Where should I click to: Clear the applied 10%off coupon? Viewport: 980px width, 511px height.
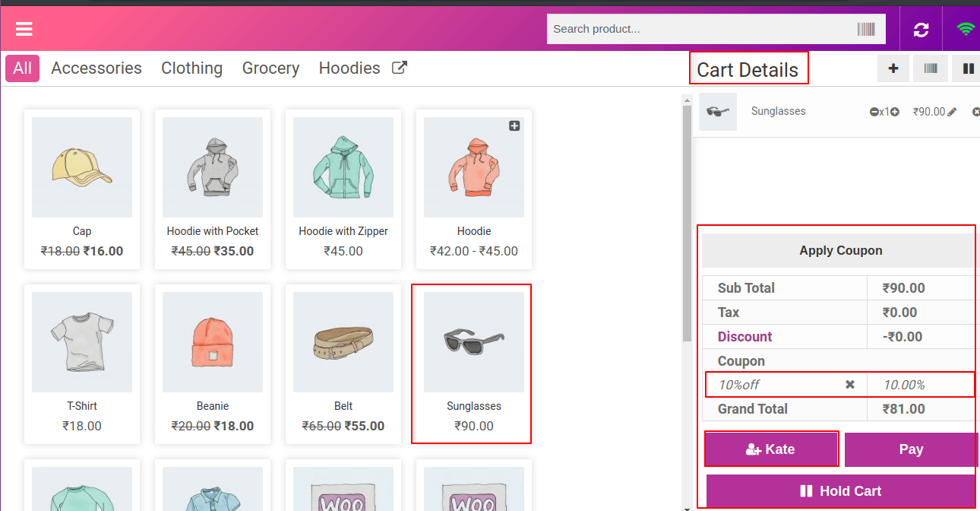pos(850,384)
